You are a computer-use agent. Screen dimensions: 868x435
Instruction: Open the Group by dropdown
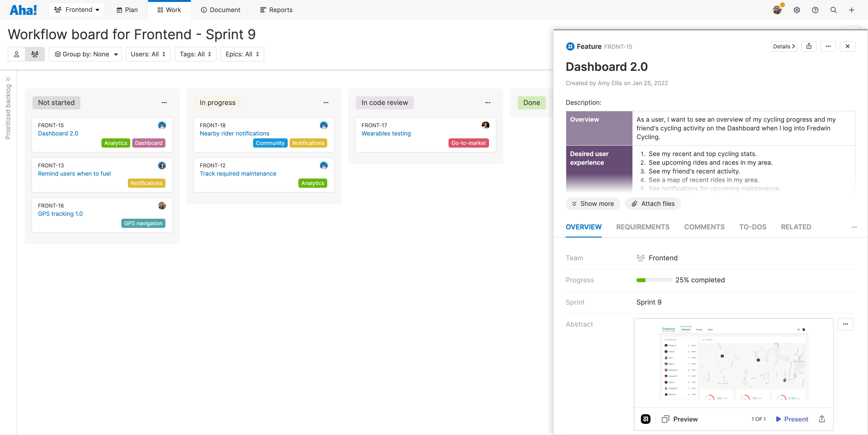(x=85, y=54)
